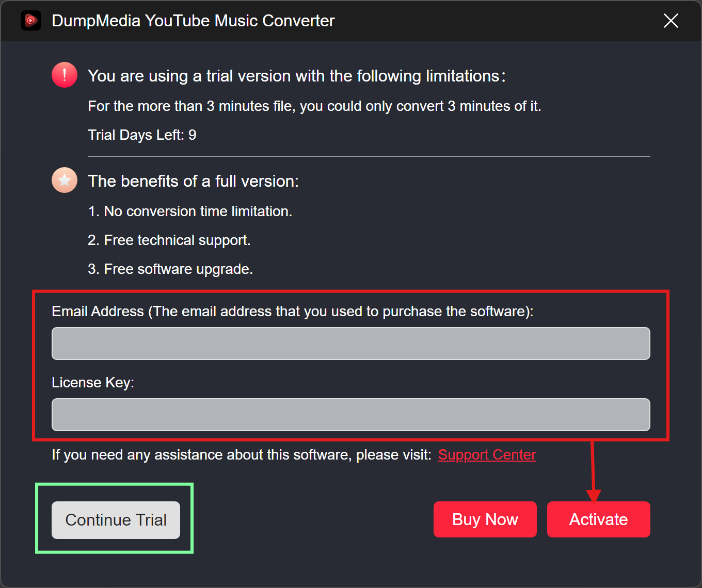Focus the License Key input field

point(350,415)
